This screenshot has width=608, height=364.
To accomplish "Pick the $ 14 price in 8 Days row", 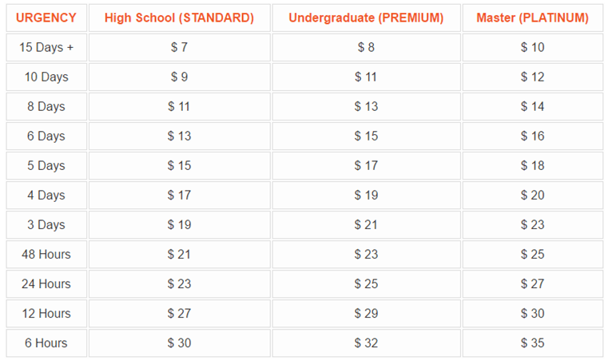I will pos(532,106).
